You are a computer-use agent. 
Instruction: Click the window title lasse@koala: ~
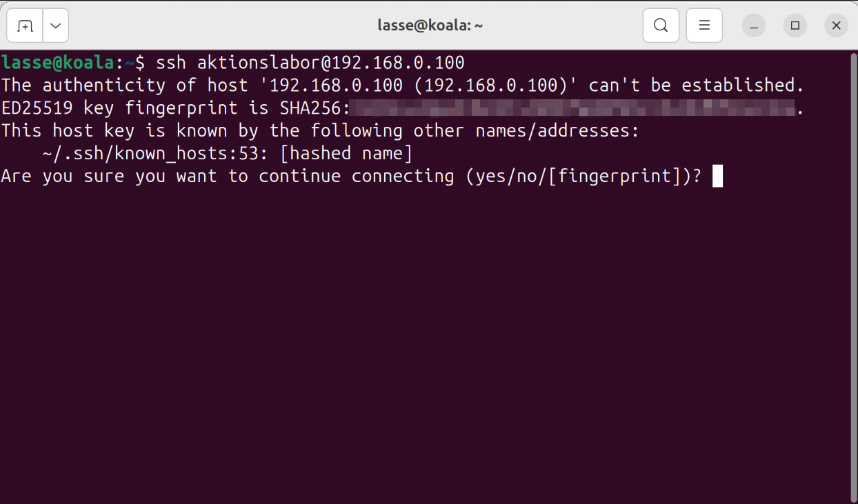pos(430,26)
